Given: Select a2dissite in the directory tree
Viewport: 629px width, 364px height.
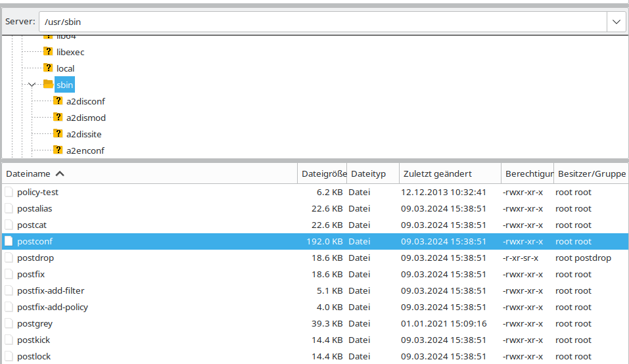Looking at the screenshot, I should (x=83, y=134).
